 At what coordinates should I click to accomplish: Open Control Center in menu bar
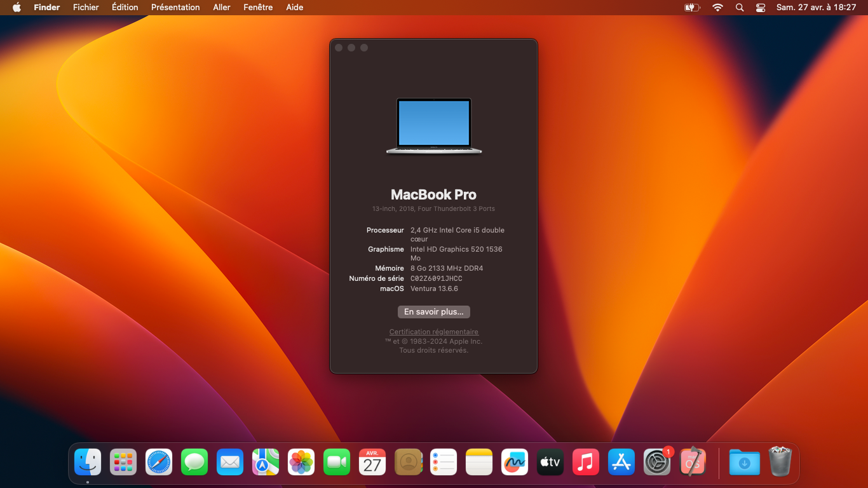click(761, 8)
